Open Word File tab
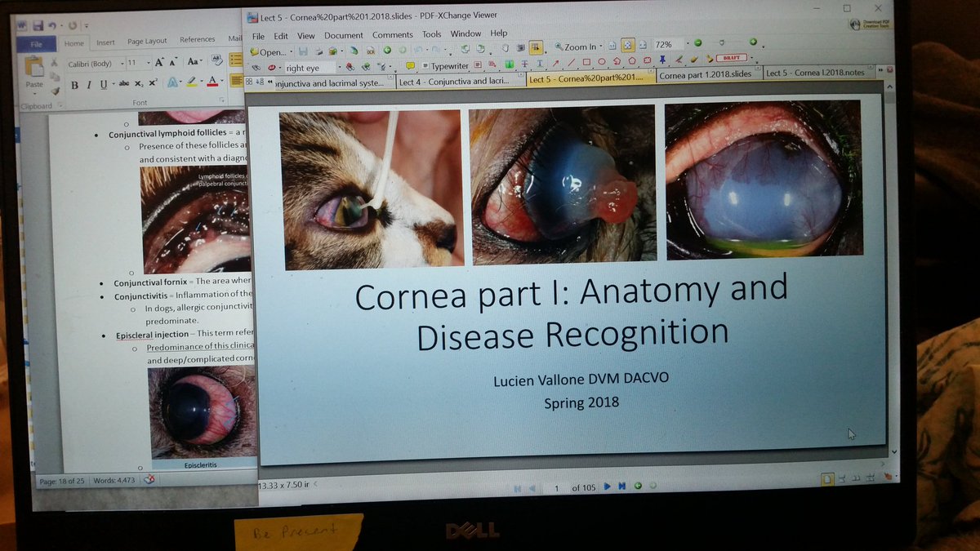 pyautogui.click(x=36, y=44)
